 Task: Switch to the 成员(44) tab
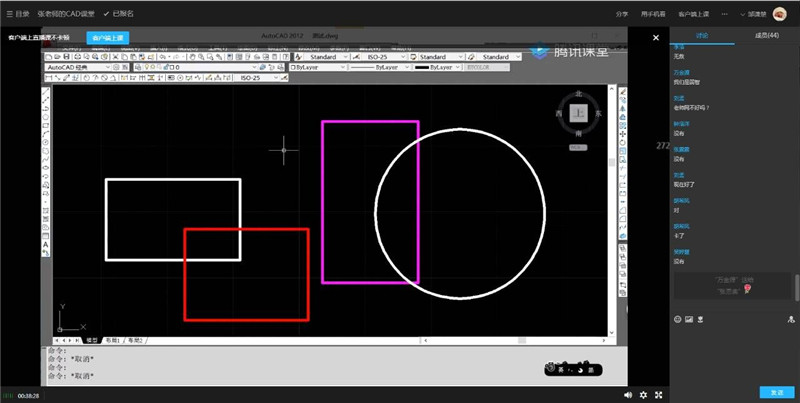click(x=767, y=35)
